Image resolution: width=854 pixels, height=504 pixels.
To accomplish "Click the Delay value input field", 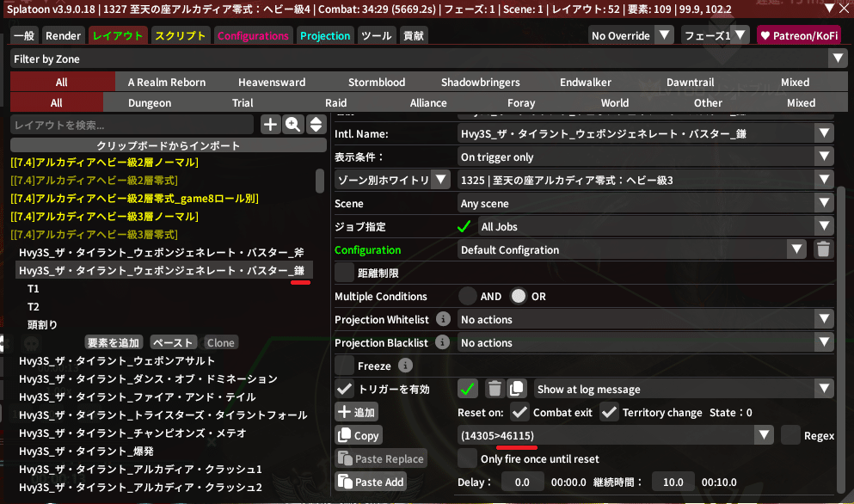I will (522, 482).
